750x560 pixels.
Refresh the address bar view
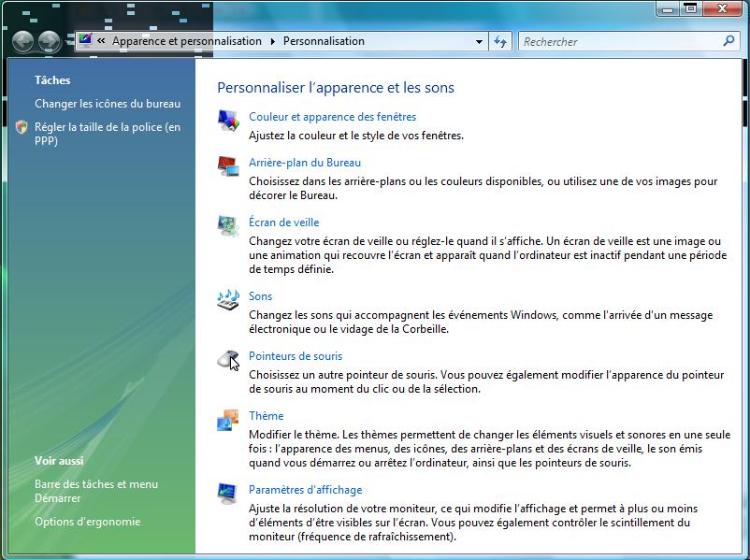pos(500,42)
